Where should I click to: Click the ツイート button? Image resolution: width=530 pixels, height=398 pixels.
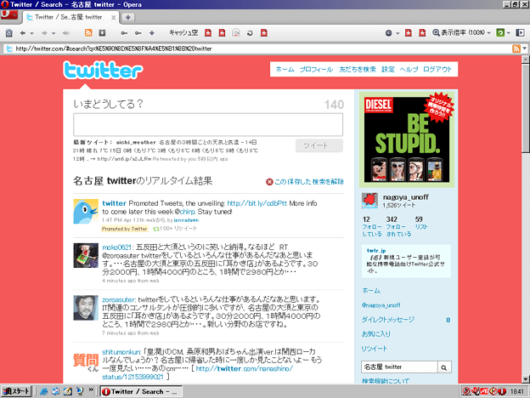click(x=319, y=145)
